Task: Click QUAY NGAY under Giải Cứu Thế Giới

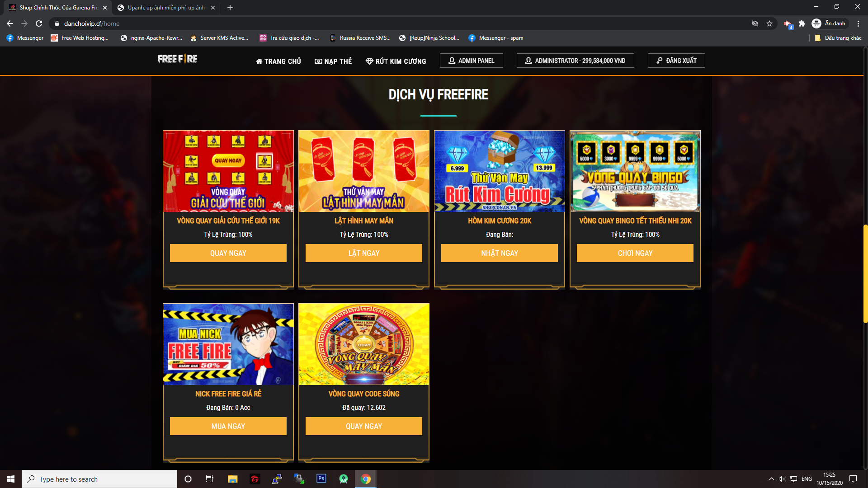Action: (x=228, y=253)
